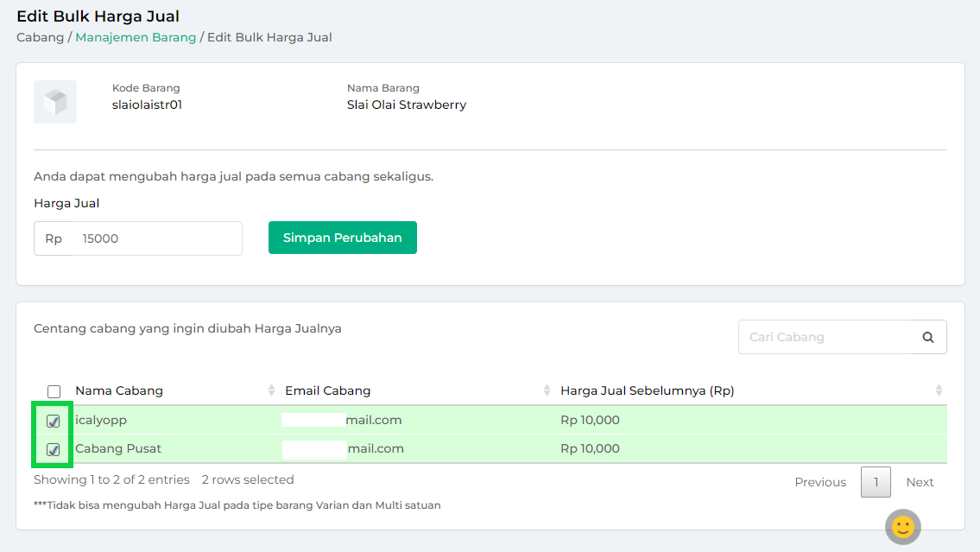
Task: Sort by the Email Cabang arrows
Action: [x=547, y=390]
